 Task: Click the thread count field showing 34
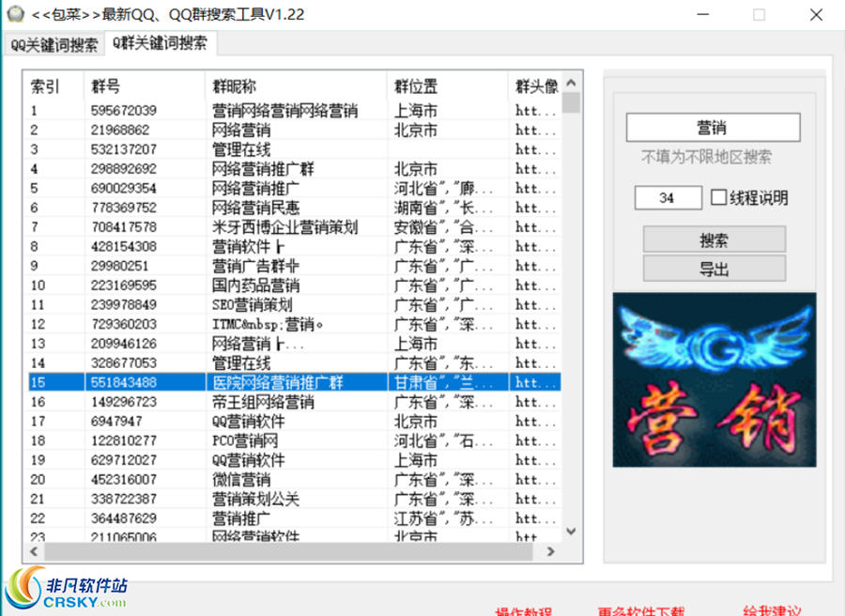(x=668, y=198)
